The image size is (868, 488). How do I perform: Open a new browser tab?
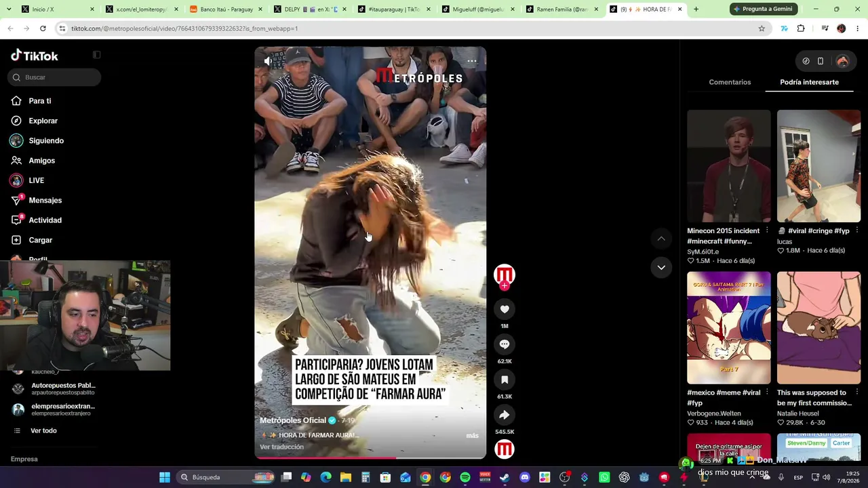[x=696, y=9]
